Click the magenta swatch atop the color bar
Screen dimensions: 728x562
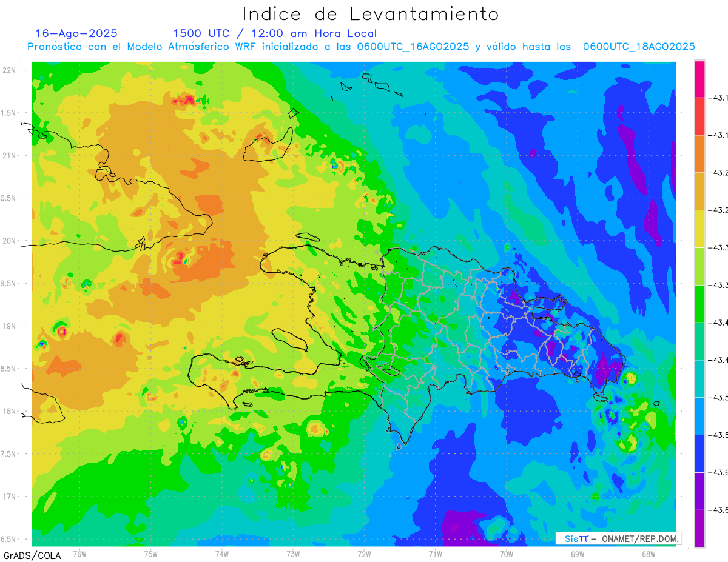click(699, 79)
